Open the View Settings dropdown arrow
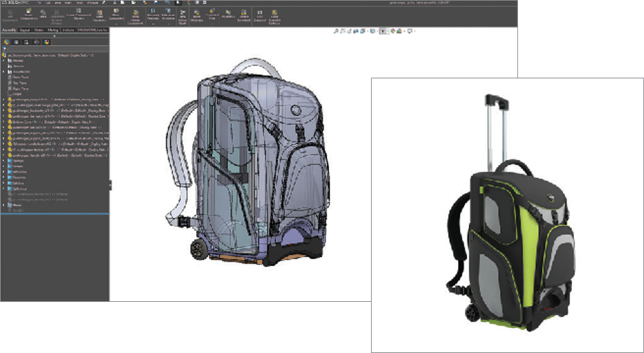This screenshot has width=644, height=353. [x=415, y=31]
